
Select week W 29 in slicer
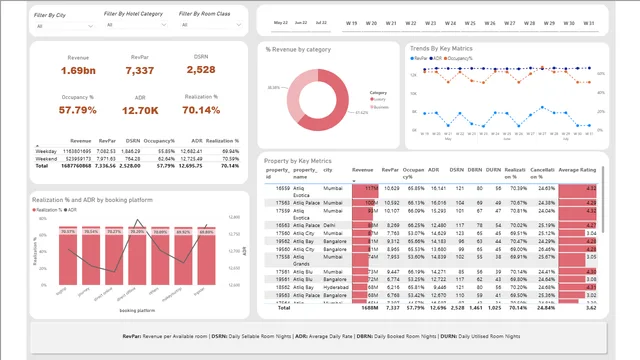coord(549,23)
